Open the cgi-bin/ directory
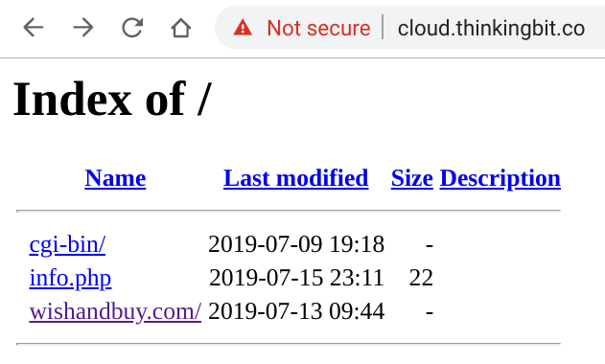The image size is (605, 364). tap(67, 244)
